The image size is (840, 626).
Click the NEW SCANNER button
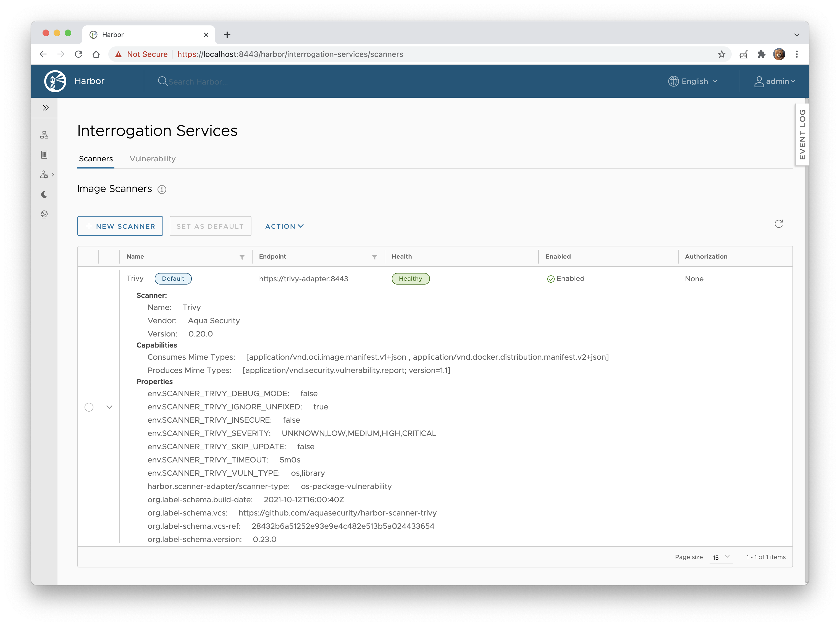[x=120, y=226]
